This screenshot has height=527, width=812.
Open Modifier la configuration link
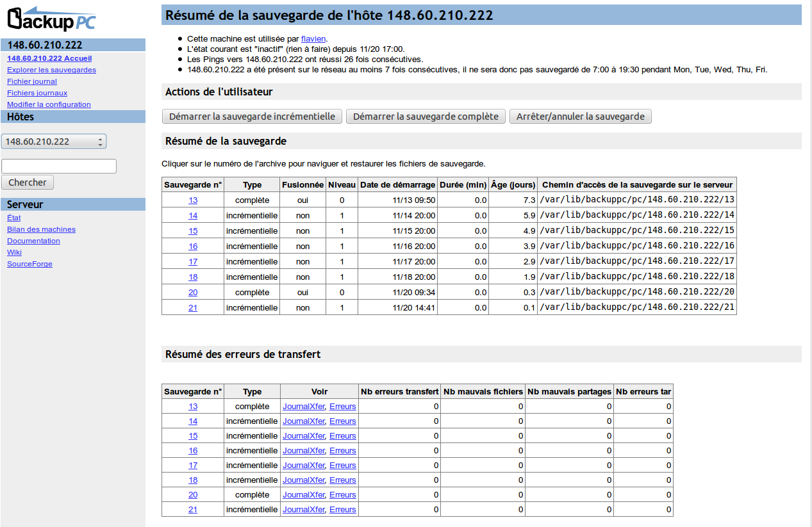pos(49,104)
